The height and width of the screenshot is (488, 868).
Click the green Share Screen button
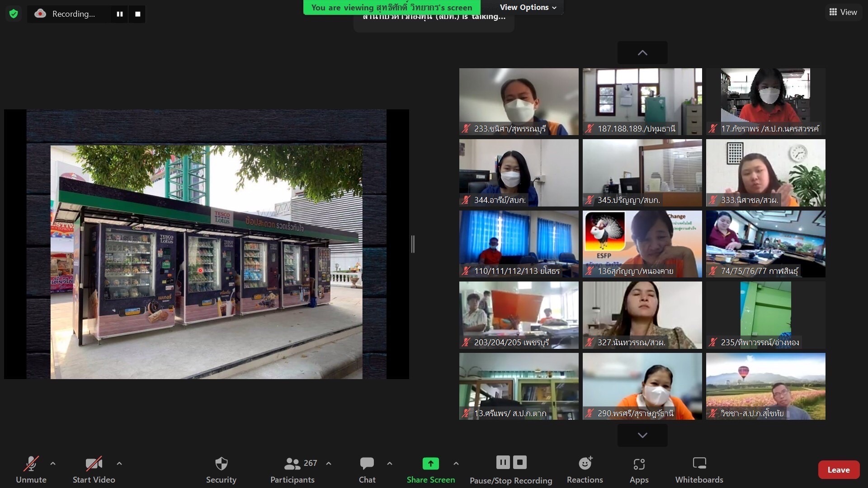(x=430, y=469)
